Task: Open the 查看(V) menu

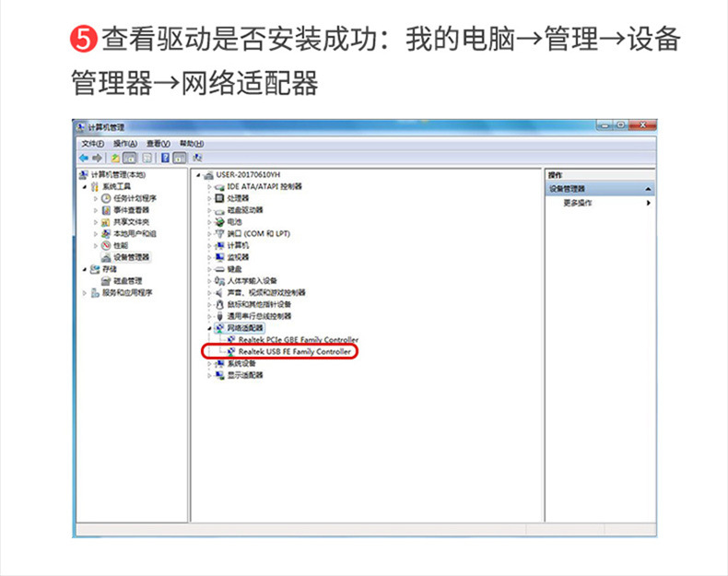Action: coord(159,144)
